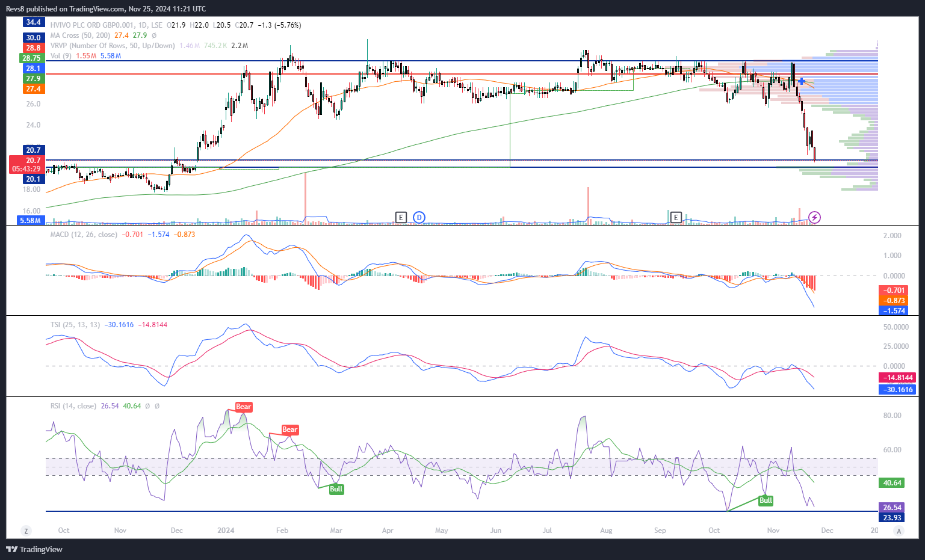Image resolution: width=925 pixels, height=560 pixels.
Task: Click the Bull label near March on RSI
Action: [x=336, y=489]
